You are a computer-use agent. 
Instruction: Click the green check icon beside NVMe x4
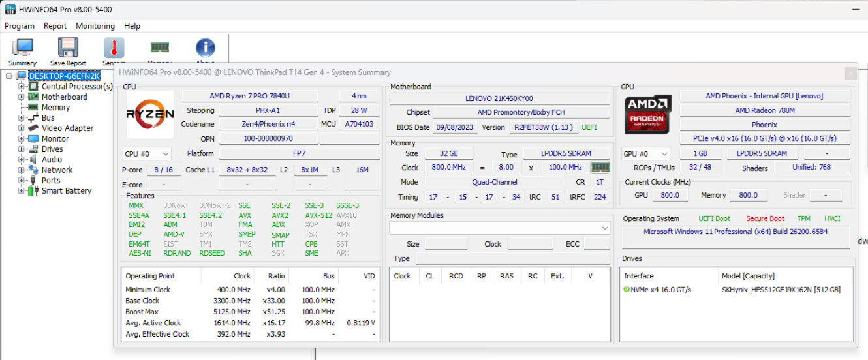[x=627, y=290]
